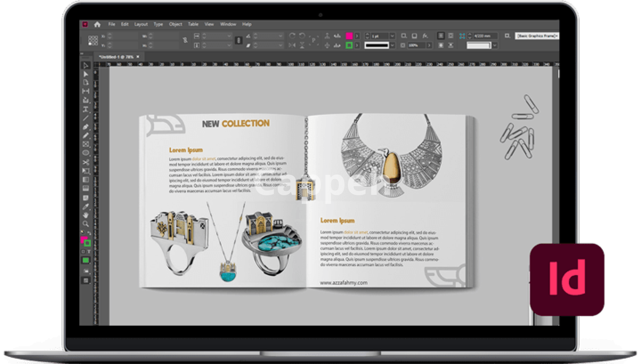Viewport: 641px width, 364px height.
Task: Select the Type tool
Action: [x=86, y=109]
